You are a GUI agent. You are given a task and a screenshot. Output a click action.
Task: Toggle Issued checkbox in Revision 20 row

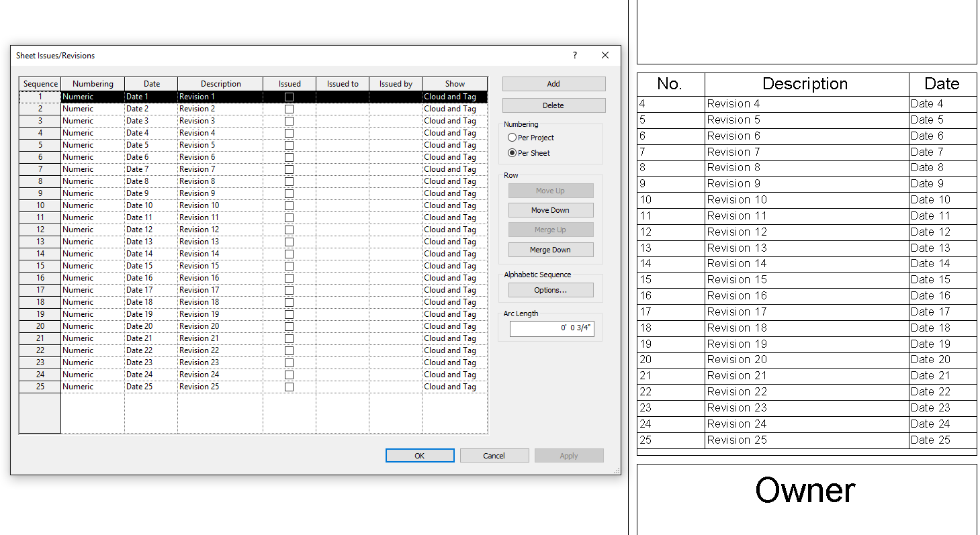tap(289, 326)
